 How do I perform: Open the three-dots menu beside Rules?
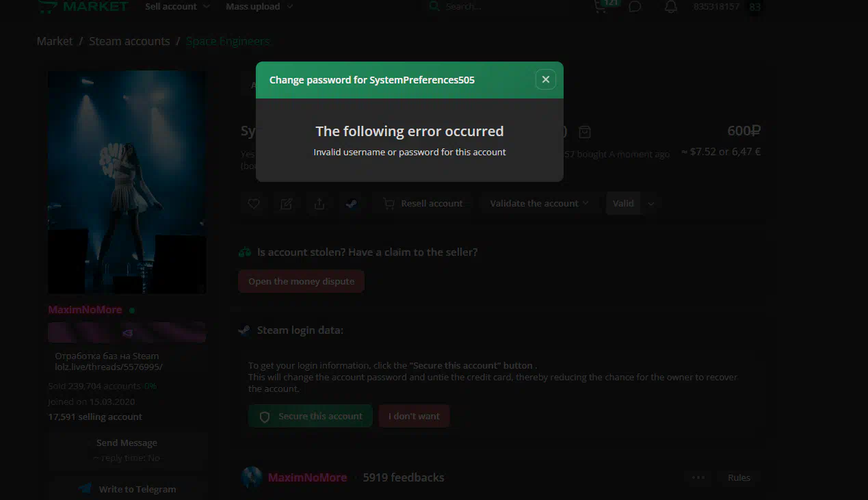[698, 477]
